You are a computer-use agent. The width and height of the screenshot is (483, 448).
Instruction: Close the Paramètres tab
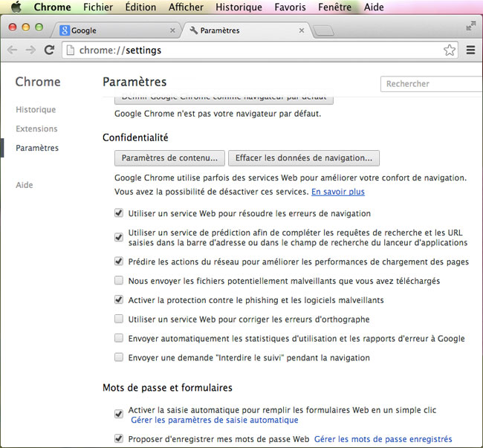tap(302, 30)
